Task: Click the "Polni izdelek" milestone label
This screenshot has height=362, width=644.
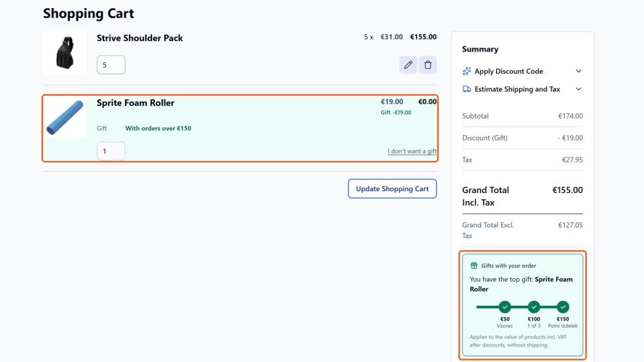Action: (x=563, y=326)
